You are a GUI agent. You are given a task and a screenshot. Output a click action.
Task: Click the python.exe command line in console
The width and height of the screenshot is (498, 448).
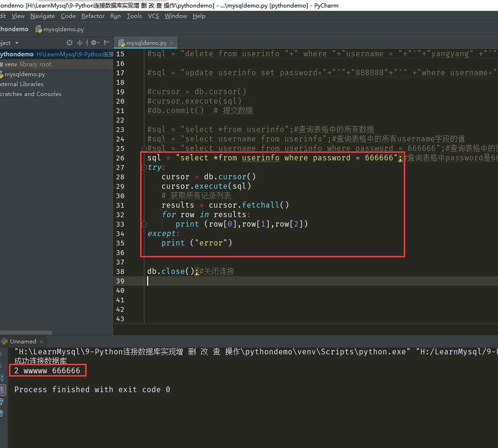[x=256, y=352]
